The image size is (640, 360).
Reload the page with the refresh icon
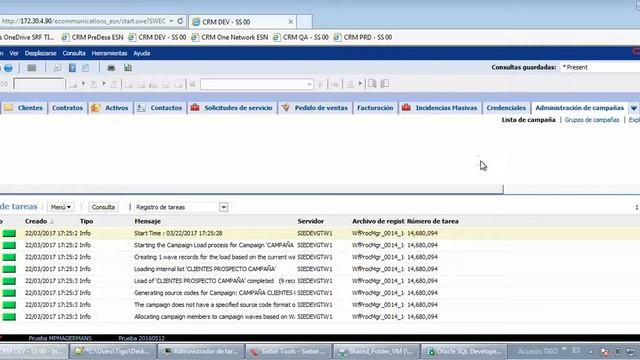click(180, 21)
